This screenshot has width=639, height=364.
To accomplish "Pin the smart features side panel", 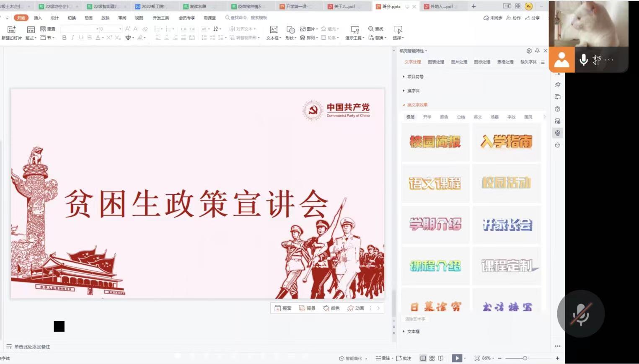I will tap(537, 51).
